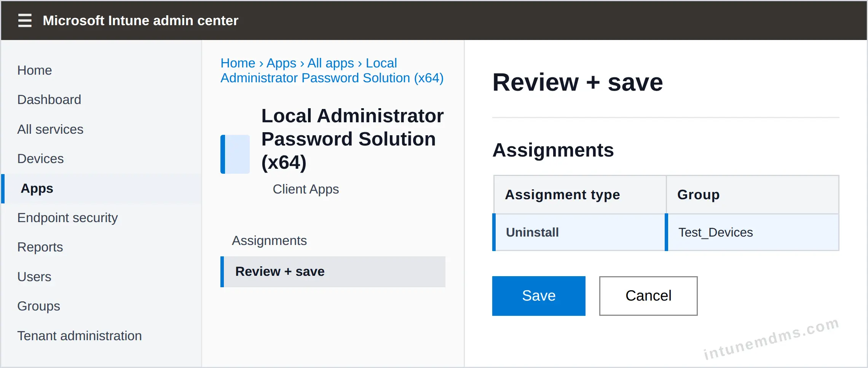Select All services in the sidebar
Screen dimensions: 868x368
50,130
